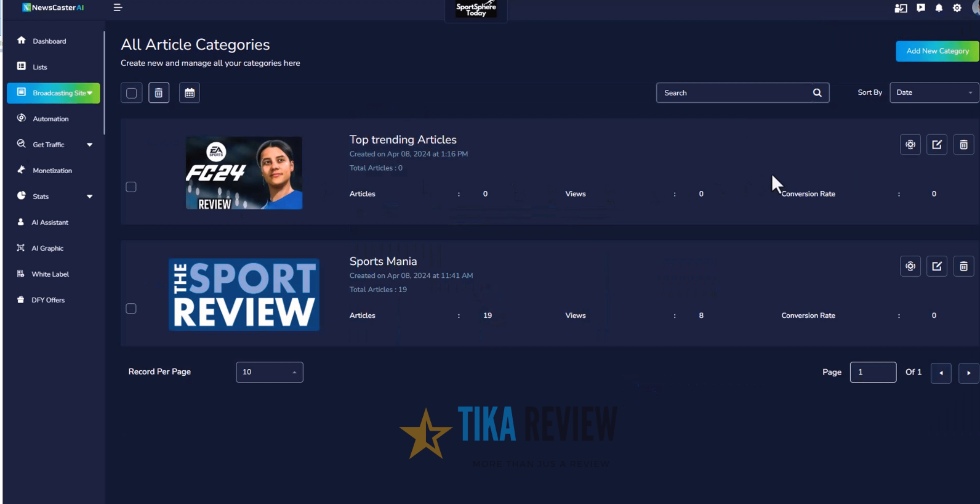Viewport: 980px width, 504px height.
Task: Open settings icon for Sports Mania
Action: 910,266
